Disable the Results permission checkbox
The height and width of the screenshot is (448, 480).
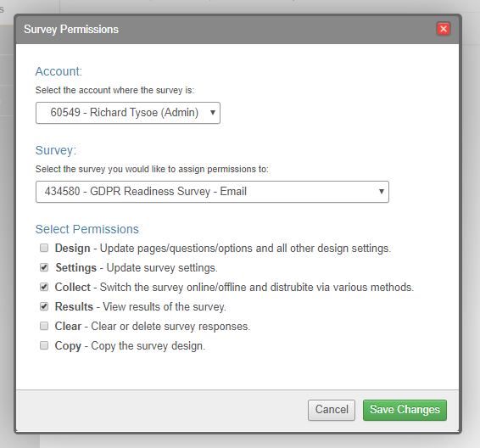click(x=44, y=306)
